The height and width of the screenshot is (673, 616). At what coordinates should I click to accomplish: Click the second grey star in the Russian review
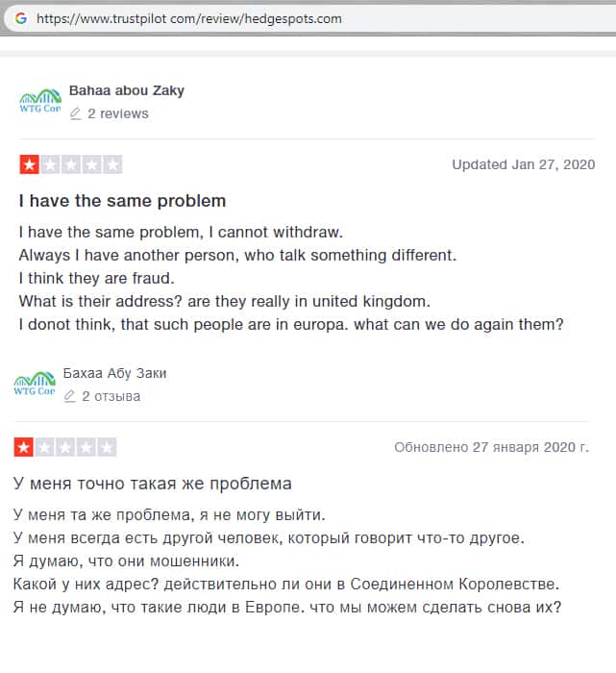44,447
